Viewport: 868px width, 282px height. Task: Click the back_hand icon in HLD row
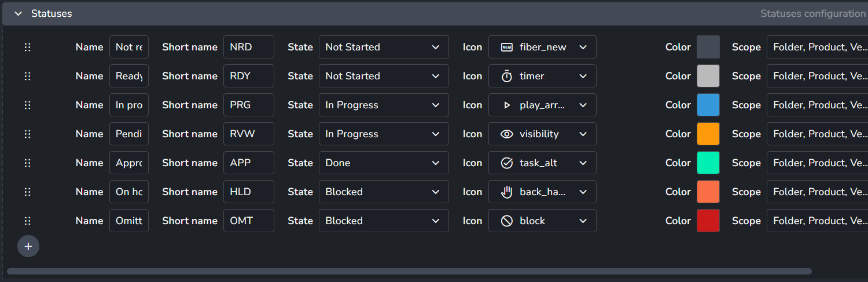coord(507,192)
